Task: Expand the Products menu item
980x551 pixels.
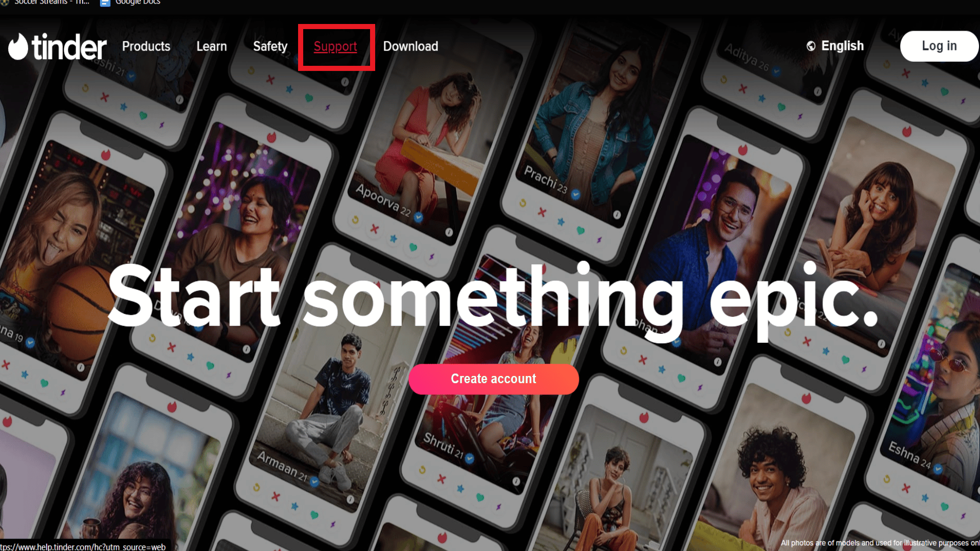Action: click(x=145, y=46)
